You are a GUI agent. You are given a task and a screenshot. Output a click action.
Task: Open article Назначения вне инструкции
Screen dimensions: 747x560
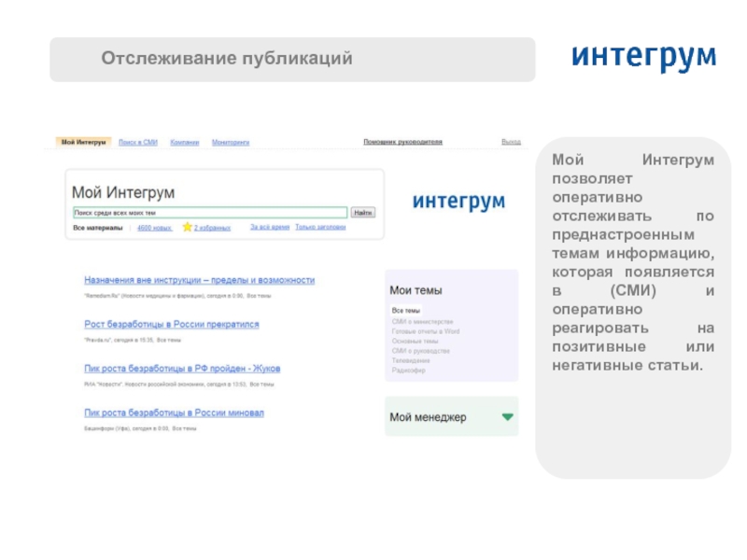coord(199,280)
